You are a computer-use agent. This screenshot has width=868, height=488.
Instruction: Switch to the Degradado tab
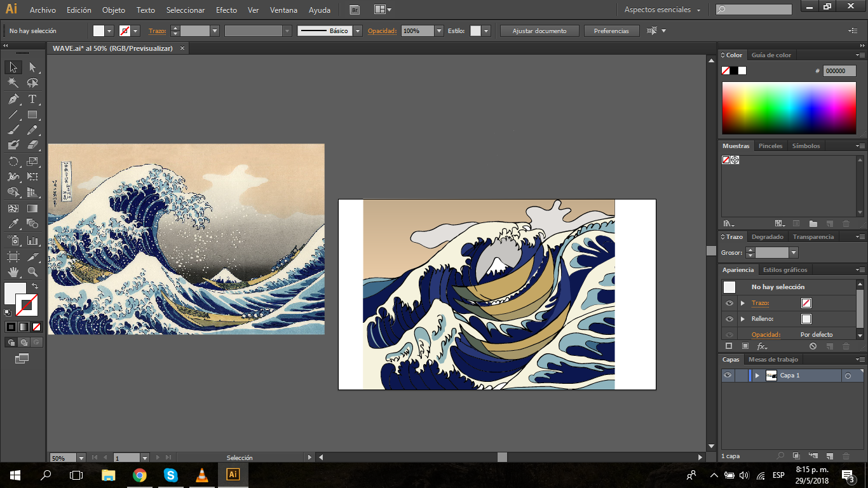[x=768, y=236]
